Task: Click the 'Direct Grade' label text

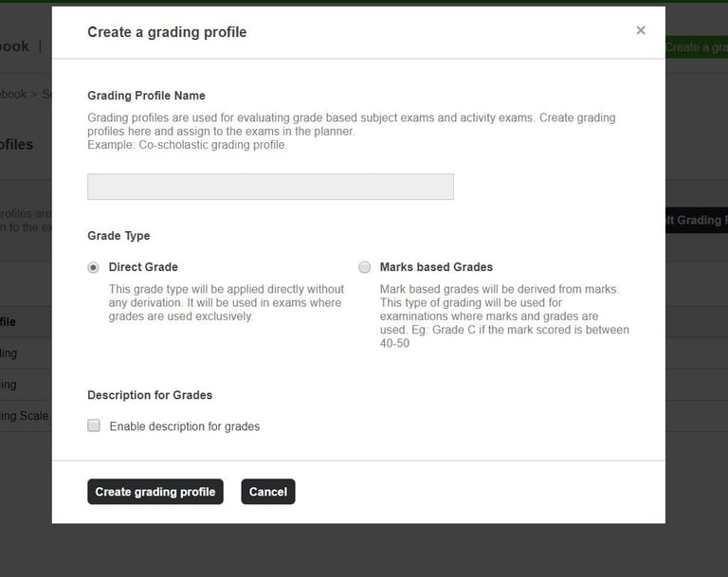Action: click(143, 267)
